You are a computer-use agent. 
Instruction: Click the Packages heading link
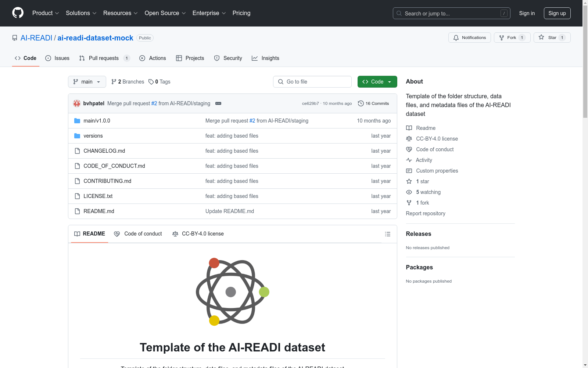(419, 267)
